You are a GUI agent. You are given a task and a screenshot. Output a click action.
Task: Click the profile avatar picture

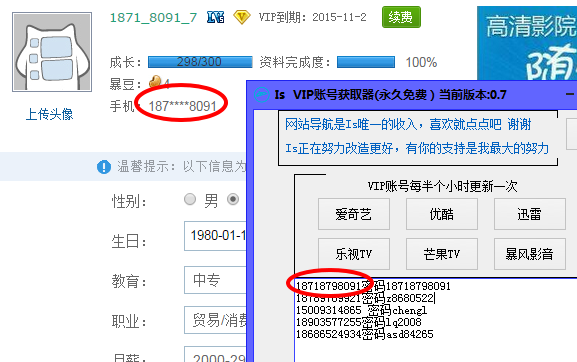(52, 52)
